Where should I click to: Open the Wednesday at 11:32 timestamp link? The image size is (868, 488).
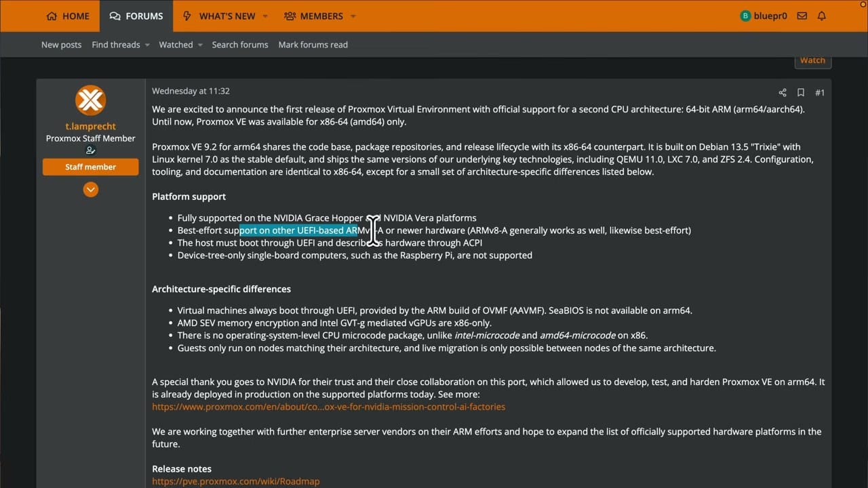pos(191,91)
